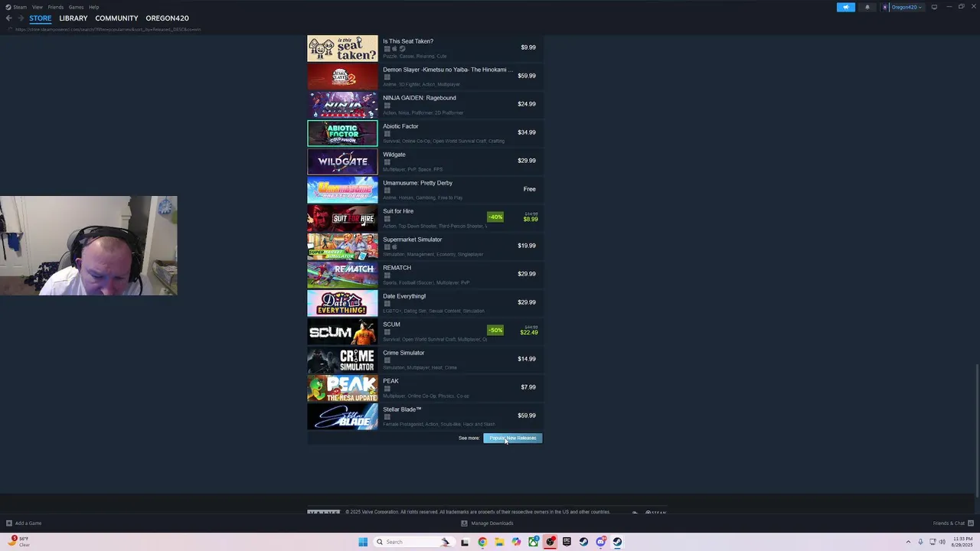This screenshot has height=551, width=980.
Task: Switch to the COMMUNITY tab
Action: (116, 18)
